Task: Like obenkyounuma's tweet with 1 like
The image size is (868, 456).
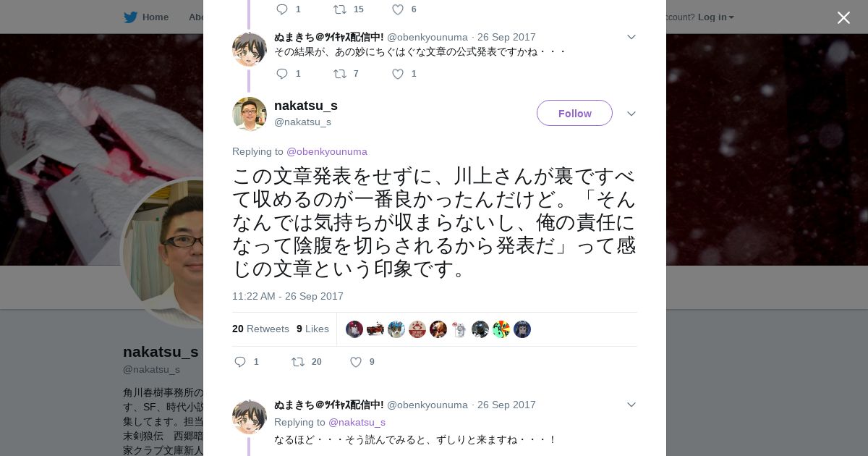Action: click(x=398, y=74)
